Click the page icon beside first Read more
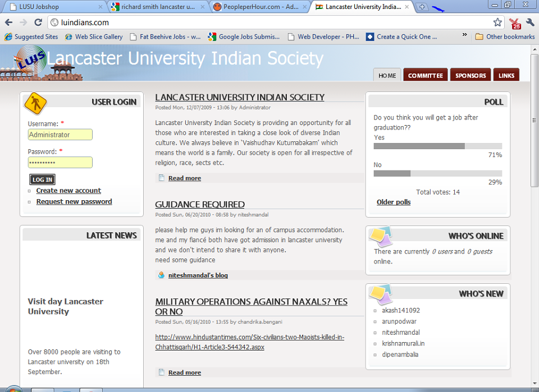This screenshot has width=539, height=392. pos(161,178)
